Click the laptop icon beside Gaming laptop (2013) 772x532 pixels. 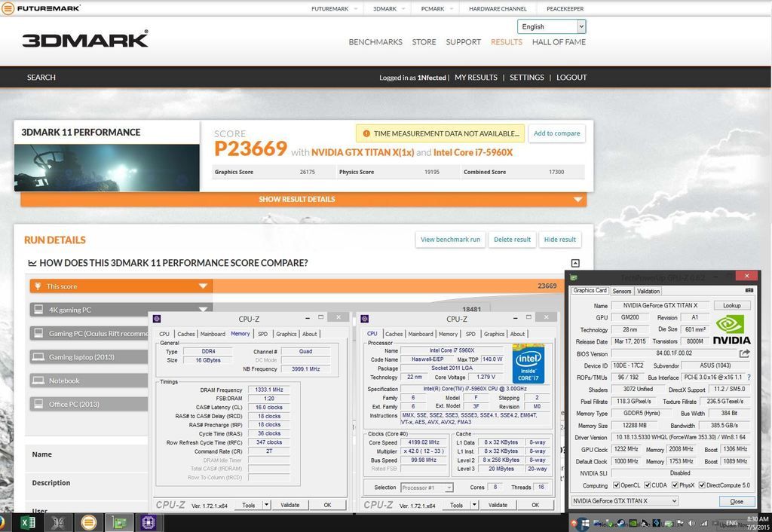pyautogui.click(x=38, y=356)
